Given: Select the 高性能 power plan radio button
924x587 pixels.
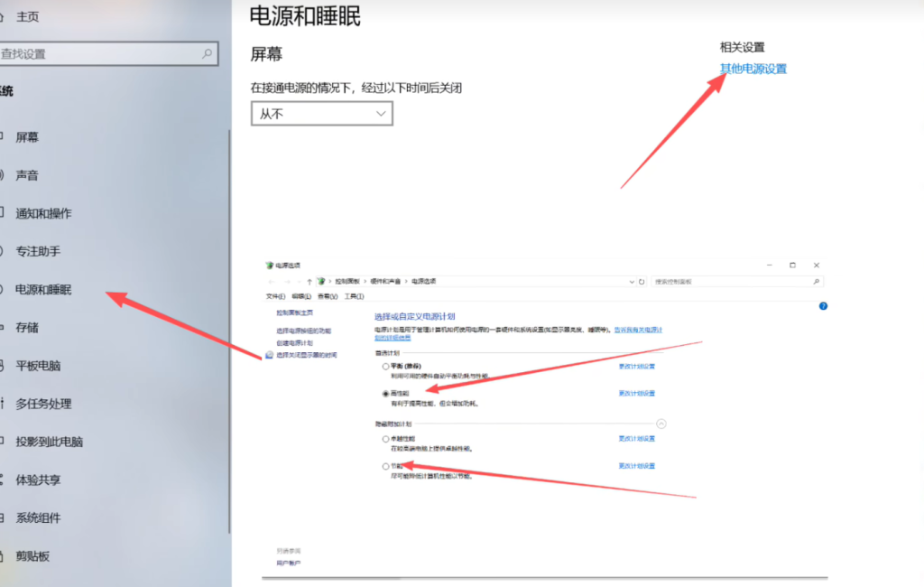Looking at the screenshot, I should pyautogui.click(x=386, y=394).
